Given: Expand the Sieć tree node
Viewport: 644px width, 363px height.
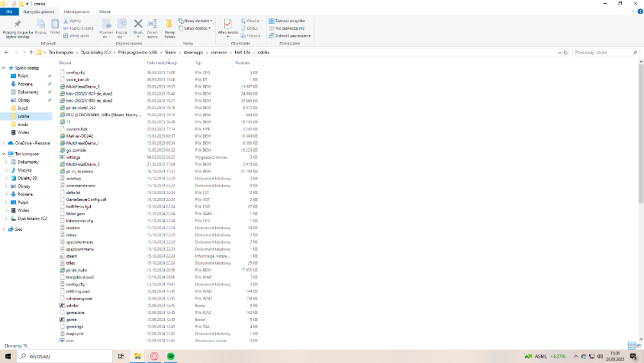Looking at the screenshot, I should click(4, 229).
